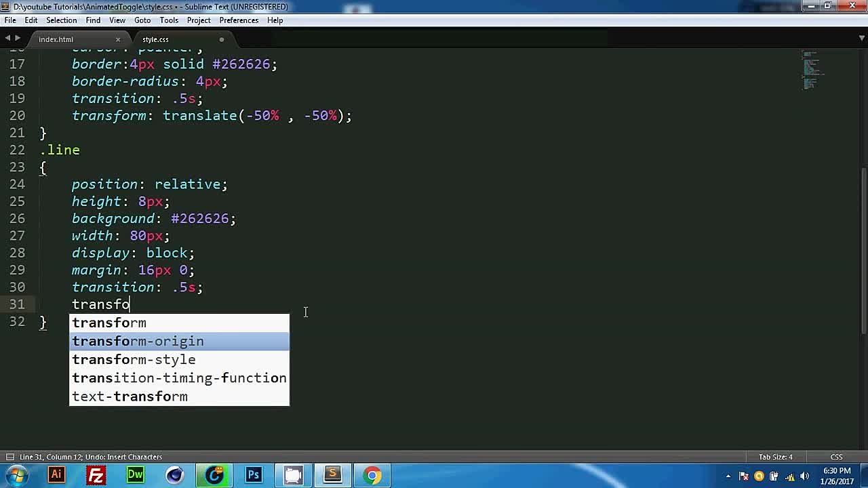Open the Preferences menu
868x488 pixels.
[239, 20]
